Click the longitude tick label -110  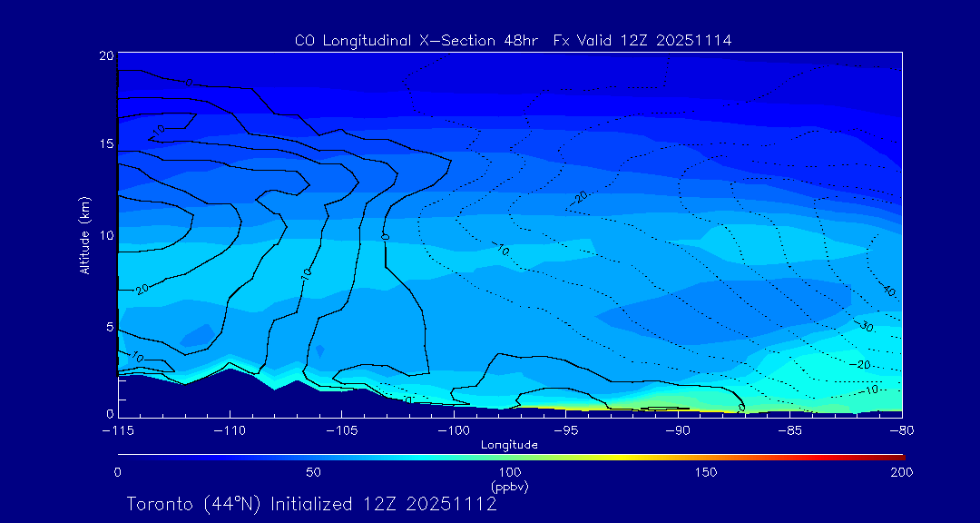pos(230,430)
